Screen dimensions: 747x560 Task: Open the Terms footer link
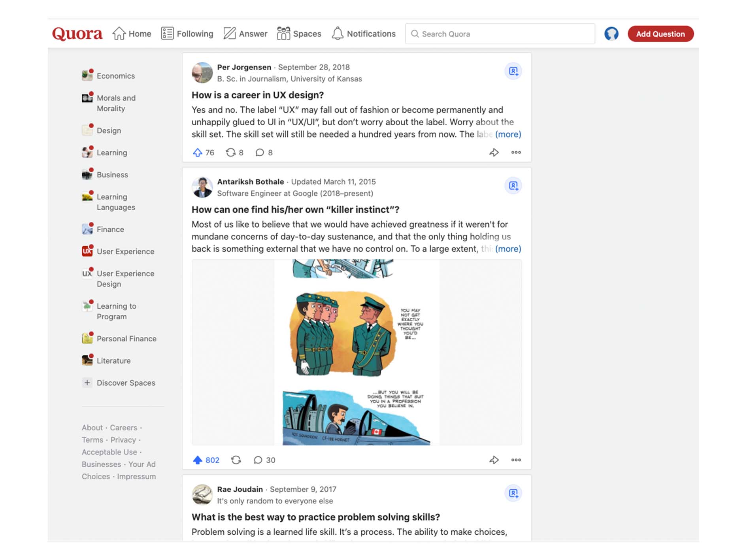pos(92,440)
